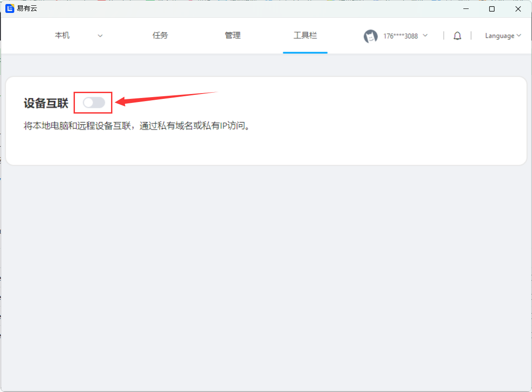Switch to the 管理 tab
This screenshot has height=392, width=532.
232,36
